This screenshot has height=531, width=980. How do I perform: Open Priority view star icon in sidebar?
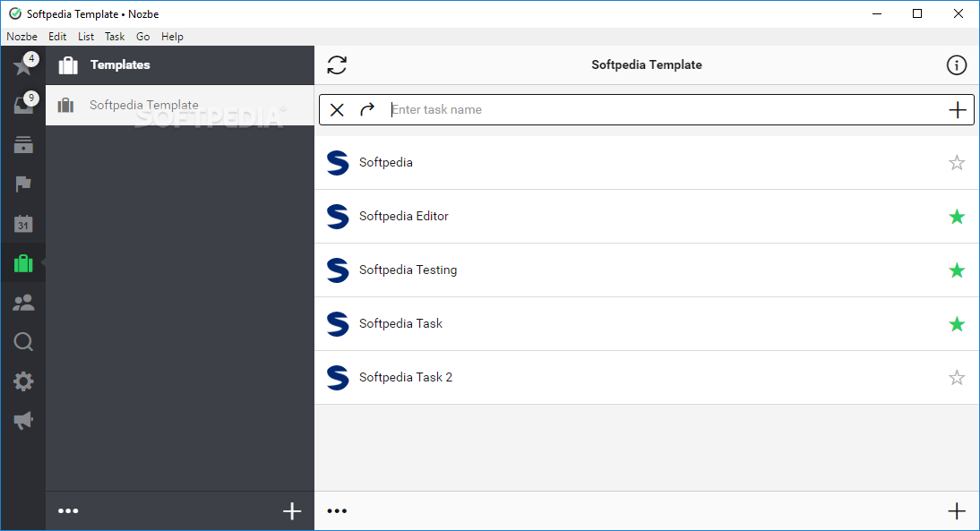click(x=22, y=66)
